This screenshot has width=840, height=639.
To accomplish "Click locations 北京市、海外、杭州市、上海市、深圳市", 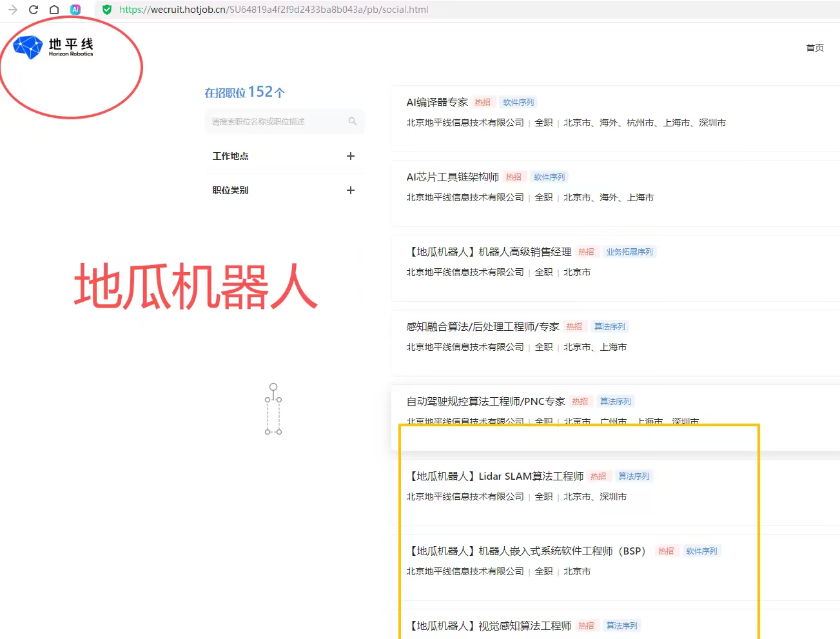I will click(x=645, y=123).
